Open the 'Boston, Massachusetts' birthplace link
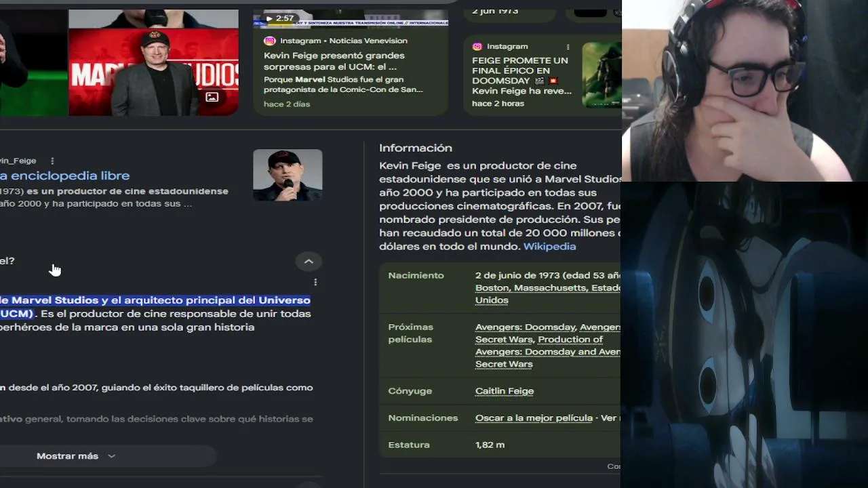This screenshot has height=488, width=868. [548, 294]
